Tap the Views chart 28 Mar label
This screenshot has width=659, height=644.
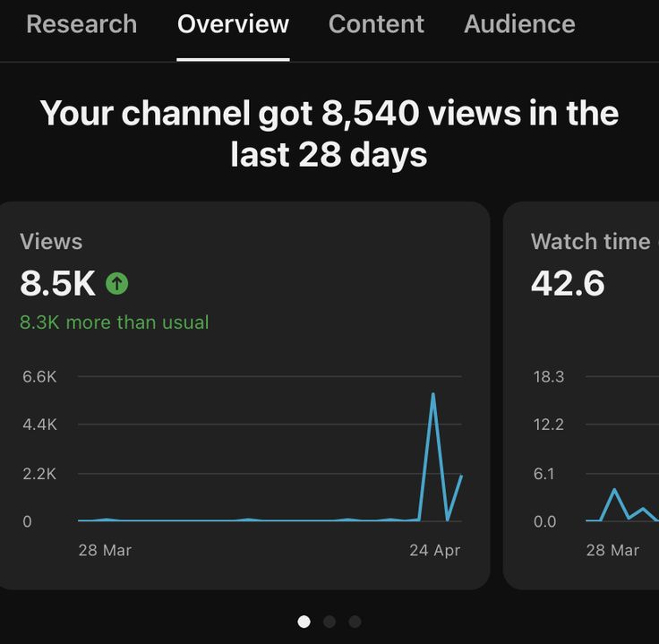tap(105, 550)
